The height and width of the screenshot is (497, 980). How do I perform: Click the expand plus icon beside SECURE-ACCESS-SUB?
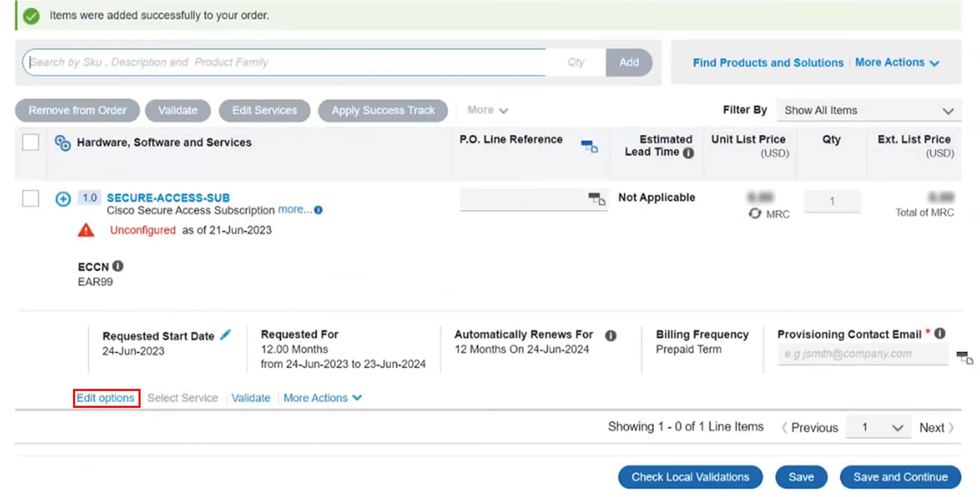63,199
